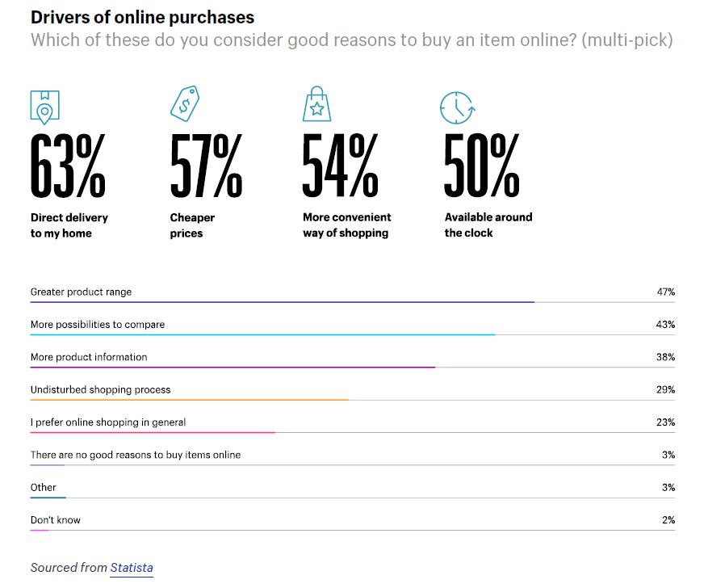Click the purple Greater product range bar
This screenshot has height=588, width=708.
[283, 302]
